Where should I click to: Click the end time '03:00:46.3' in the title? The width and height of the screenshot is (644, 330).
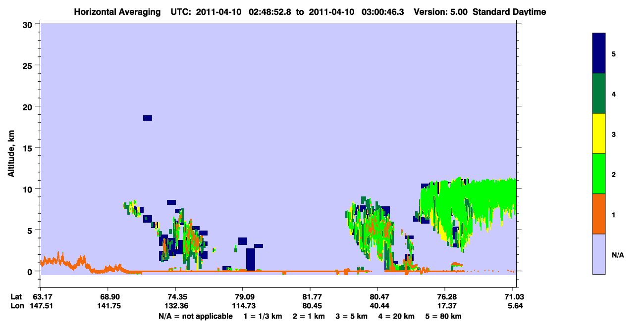pyautogui.click(x=384, y=12)
